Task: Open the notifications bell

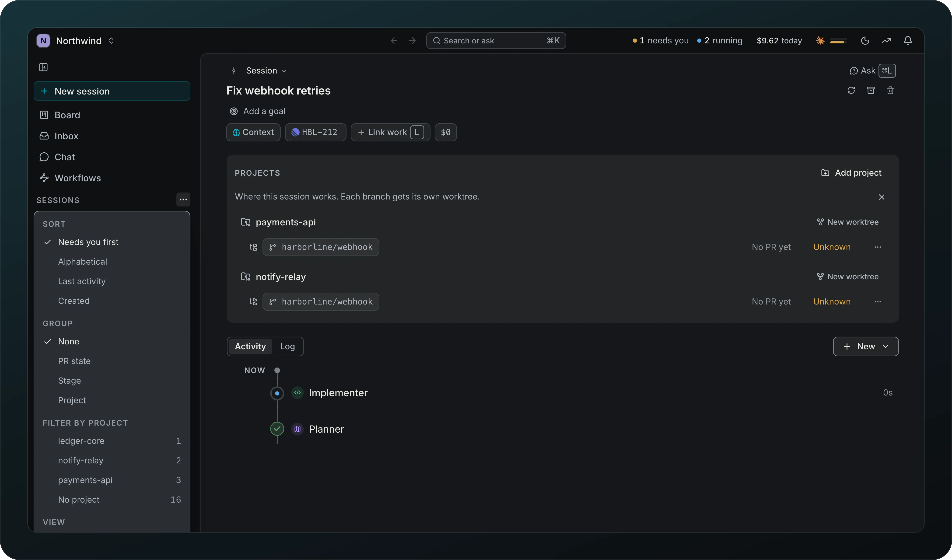Action: [x=908, y=40]
